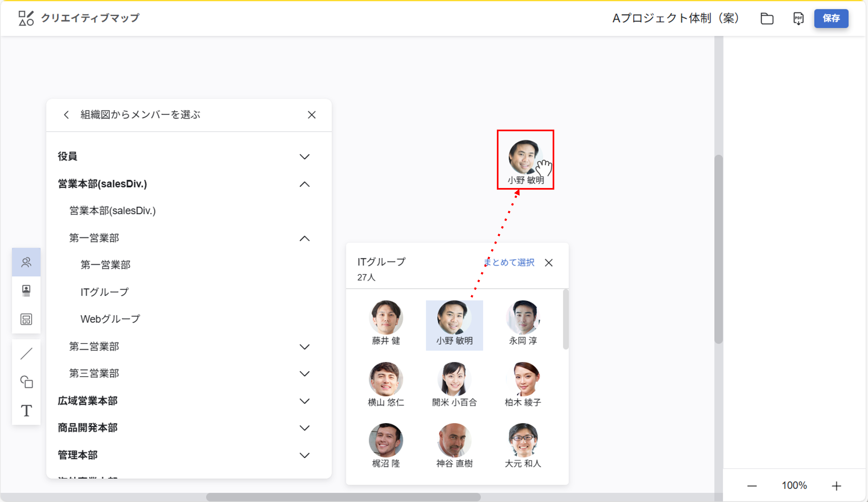Export the map as PDF

tap(798, 19)
